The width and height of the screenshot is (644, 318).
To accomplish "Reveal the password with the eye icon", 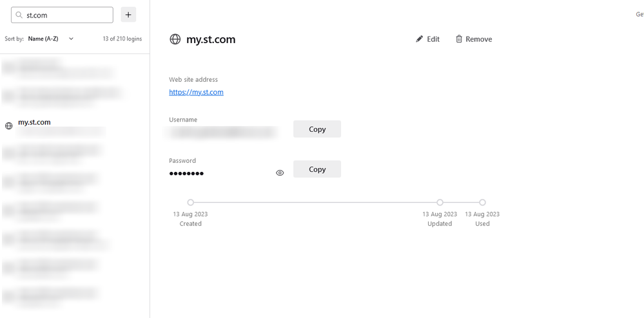I will [x=280, y=173].
